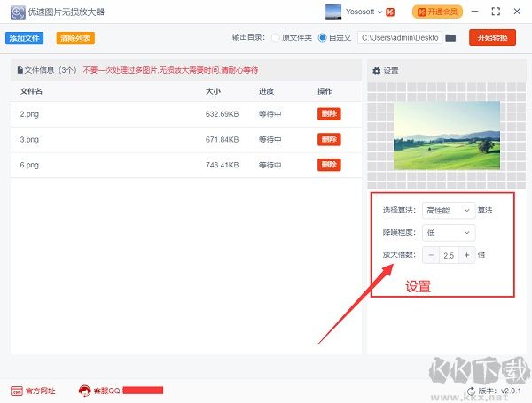This screenshot has width=532, height=403.
Task: Close the application window
Action: pyautogui.click(x=517, y=12)
